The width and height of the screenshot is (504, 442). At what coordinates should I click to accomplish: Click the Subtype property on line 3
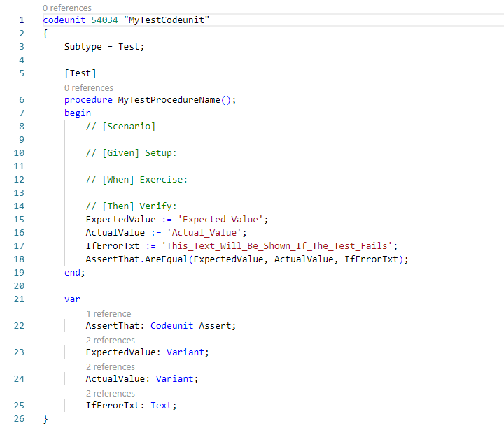pyautogui.click(x=83, y=47)
